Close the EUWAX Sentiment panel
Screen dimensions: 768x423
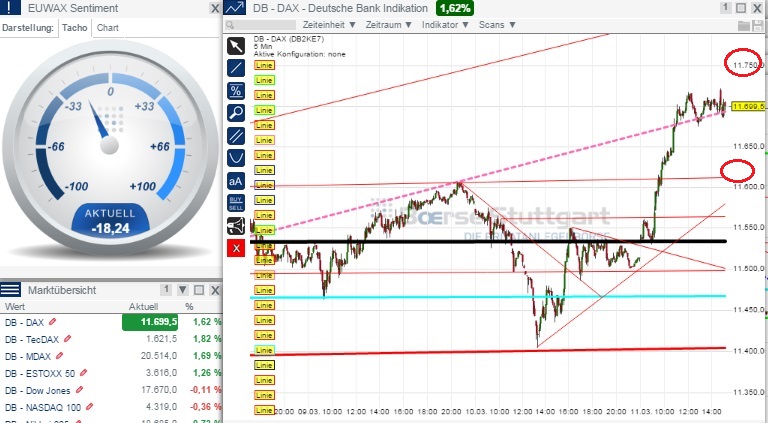(215, 8)
